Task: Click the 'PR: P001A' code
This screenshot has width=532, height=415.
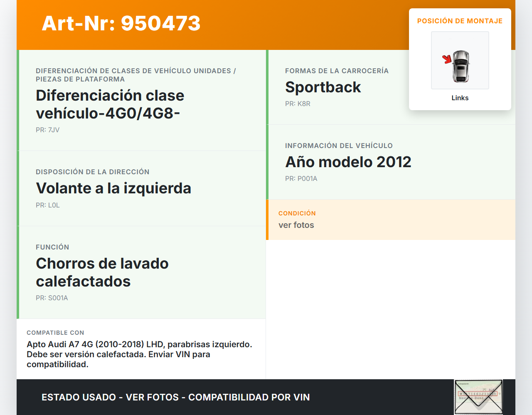Action: click(x=301, y=178)
